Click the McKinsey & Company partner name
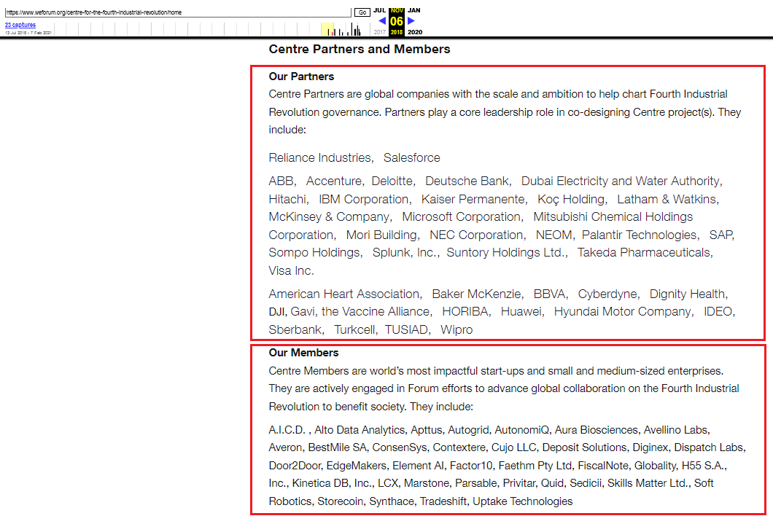Image resolution: width=773 pixels, height=532 pixels. point(329,216)
